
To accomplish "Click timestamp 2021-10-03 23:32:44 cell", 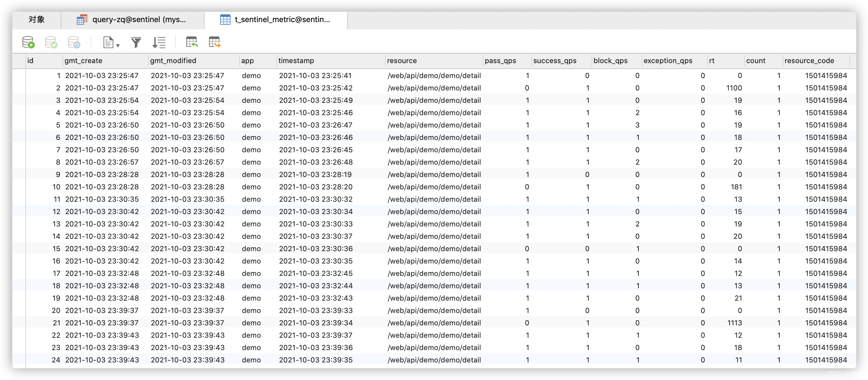I will [x=315, y=286].
